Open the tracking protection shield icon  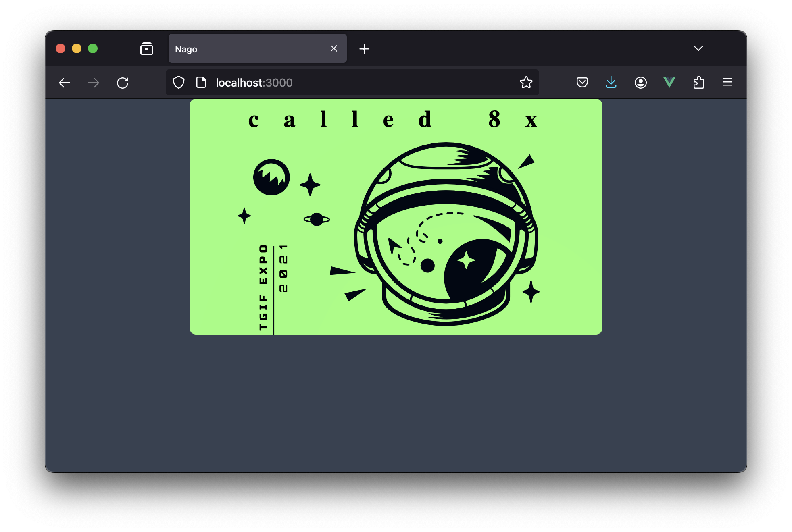[x=179, y=83]
